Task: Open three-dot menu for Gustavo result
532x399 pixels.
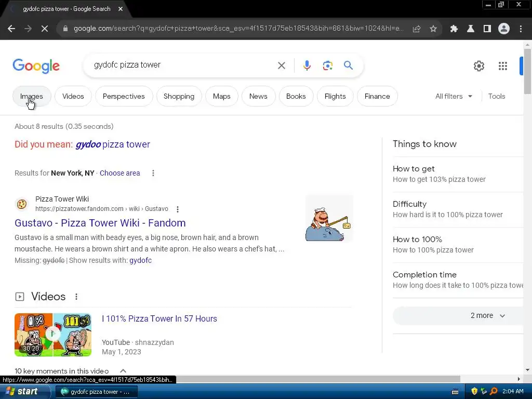Action: pos(178,209)
